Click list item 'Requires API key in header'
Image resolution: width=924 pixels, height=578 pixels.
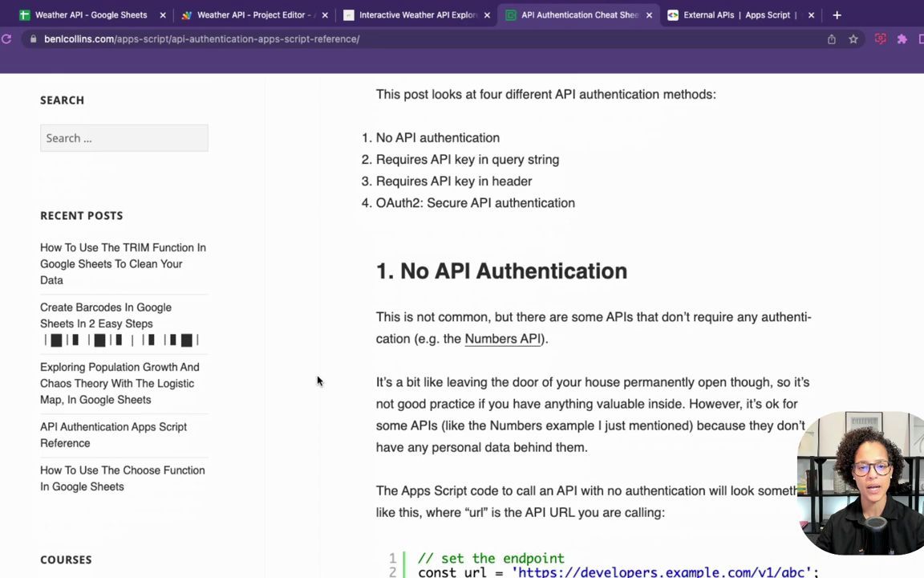point(454,181)
